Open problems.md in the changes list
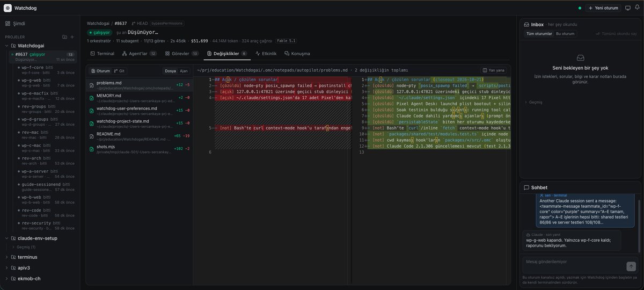The width and height of the screenshot is (644, 290). pos(140,85)
